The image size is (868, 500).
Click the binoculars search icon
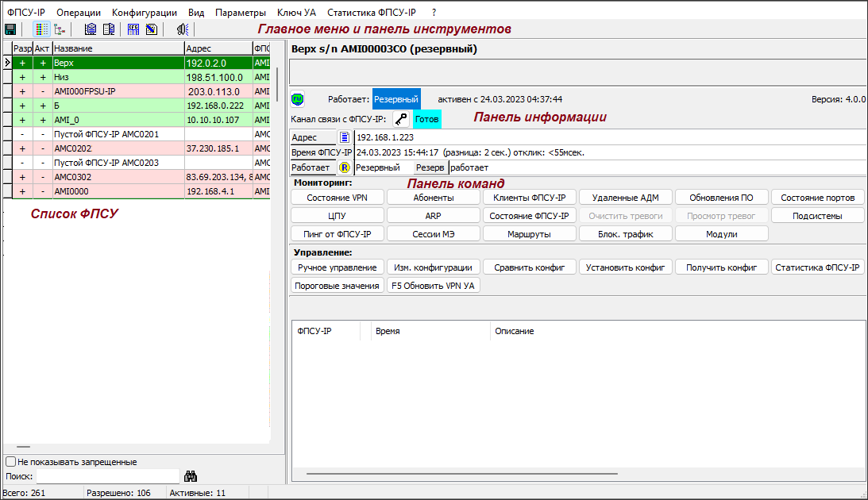[x=191, y=476]
